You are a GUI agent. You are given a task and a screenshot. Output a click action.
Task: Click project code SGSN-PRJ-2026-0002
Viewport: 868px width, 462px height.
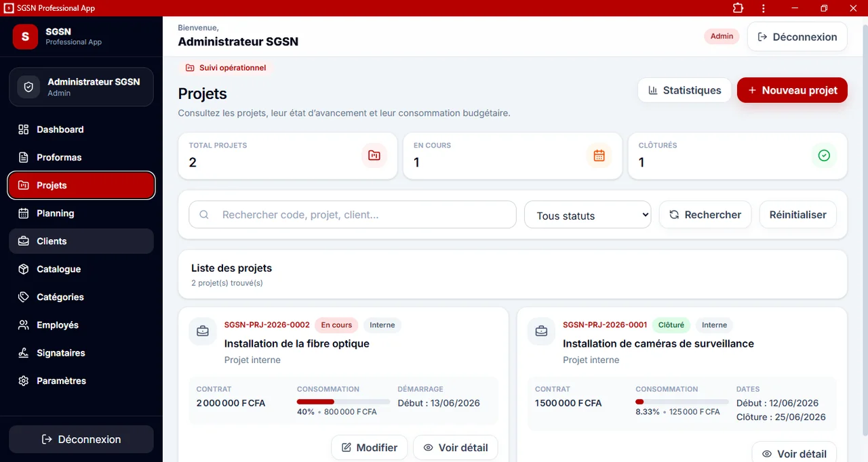tap(267, 325)
